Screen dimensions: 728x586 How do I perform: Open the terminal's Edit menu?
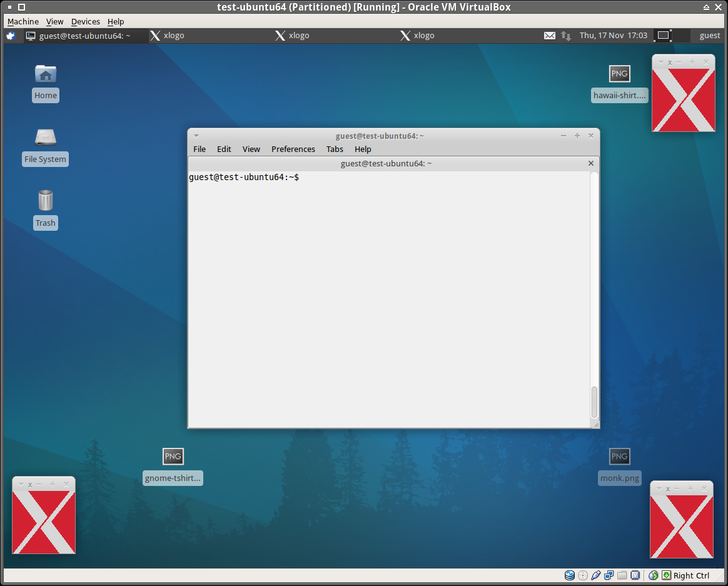[x=224, y=149]
